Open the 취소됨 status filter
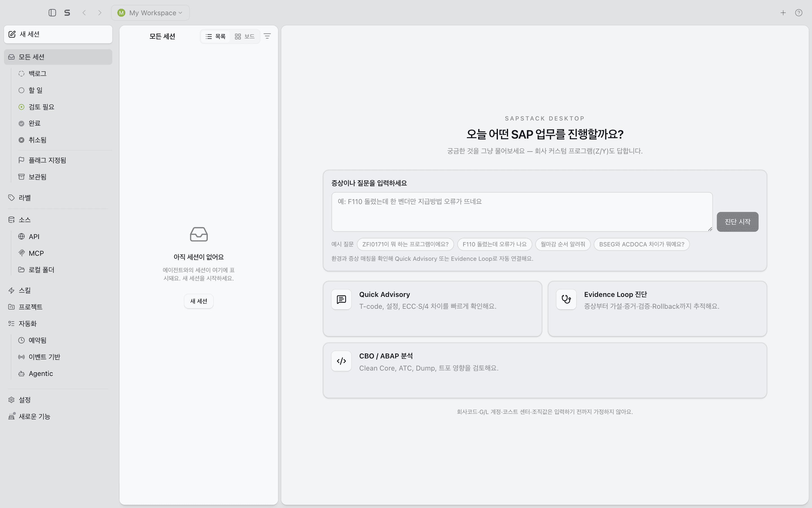Viewport: 812px width, 508px height. [x=64, y=140]
